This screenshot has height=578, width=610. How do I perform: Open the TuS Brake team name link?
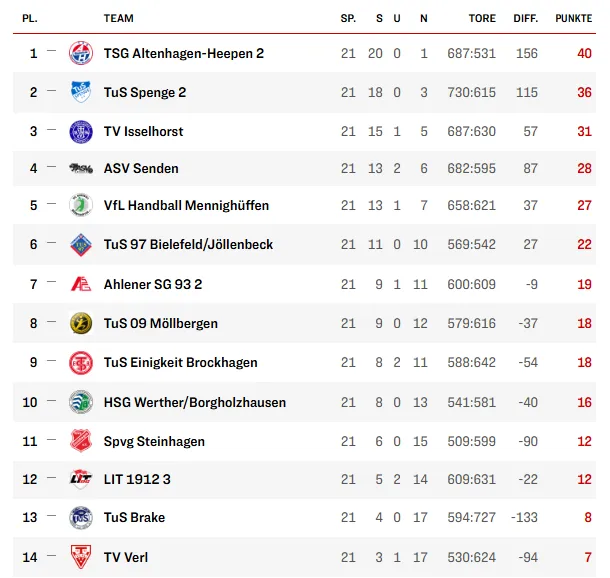(134, 517)
